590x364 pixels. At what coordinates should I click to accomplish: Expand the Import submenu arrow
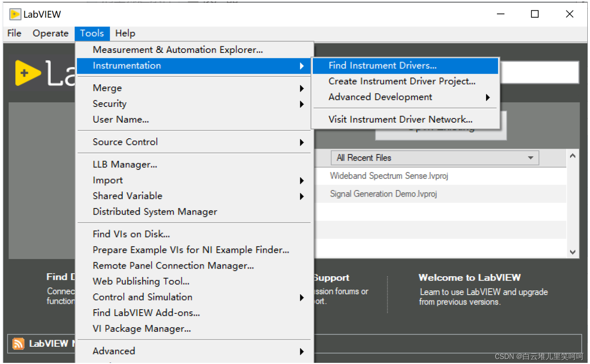[x=302, y=181]
